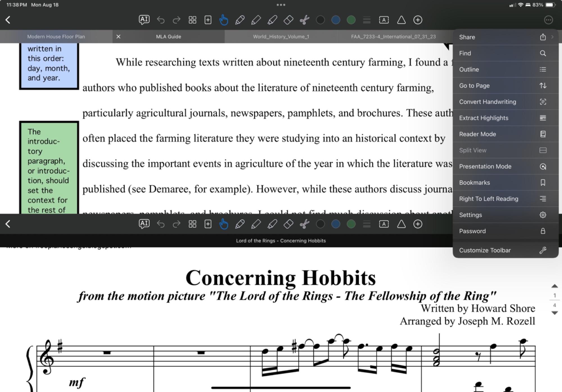
Task: Tap the battery indicator in status bar
Action: point(550,5)
